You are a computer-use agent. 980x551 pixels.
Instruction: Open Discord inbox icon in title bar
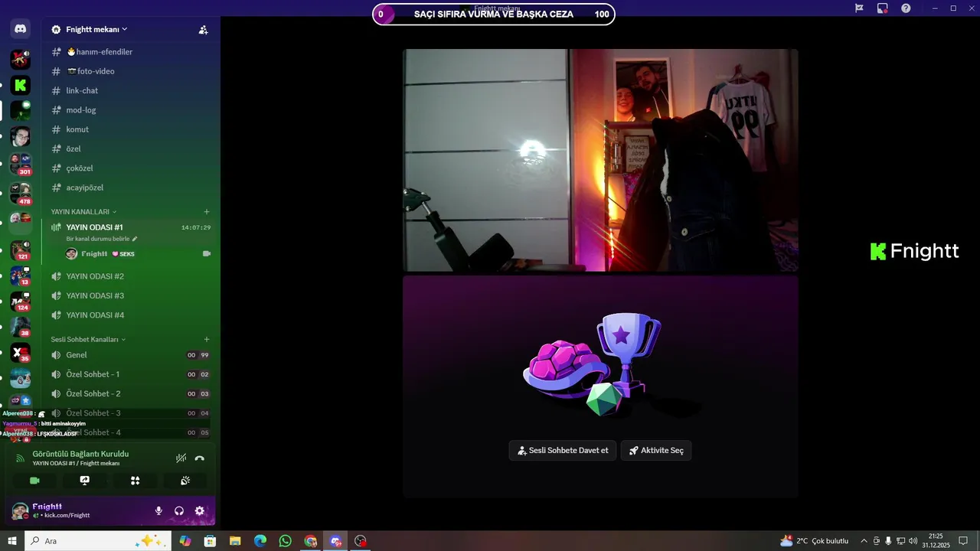883,8
